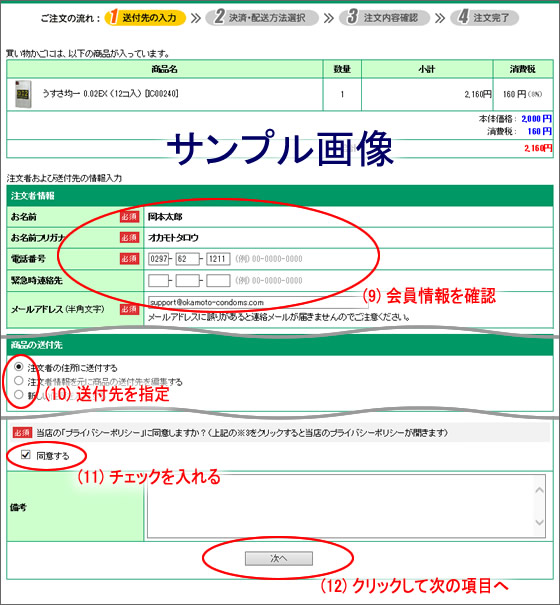Click the 備考 label
560x605 pixels.
[19, 507]
